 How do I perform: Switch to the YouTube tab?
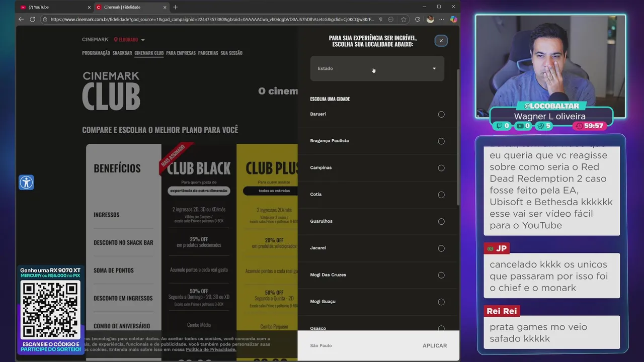click(x=54, y=7)
